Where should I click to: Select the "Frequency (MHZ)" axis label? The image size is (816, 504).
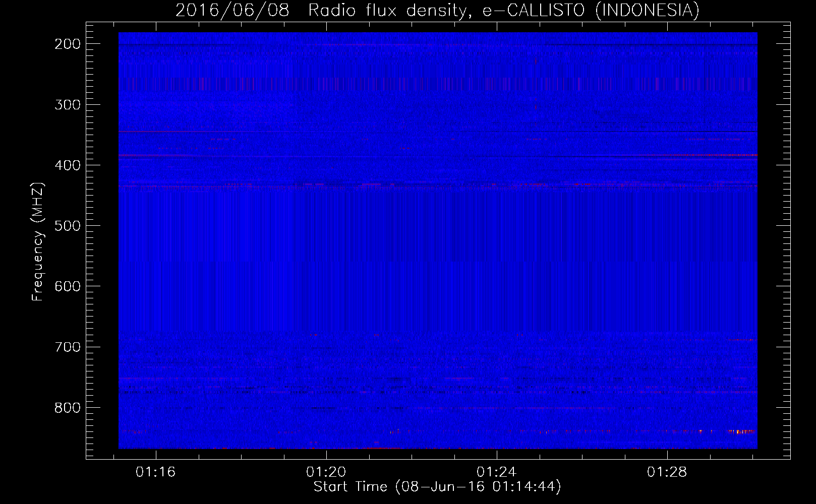pyautogui.click(x=38, y=241)
